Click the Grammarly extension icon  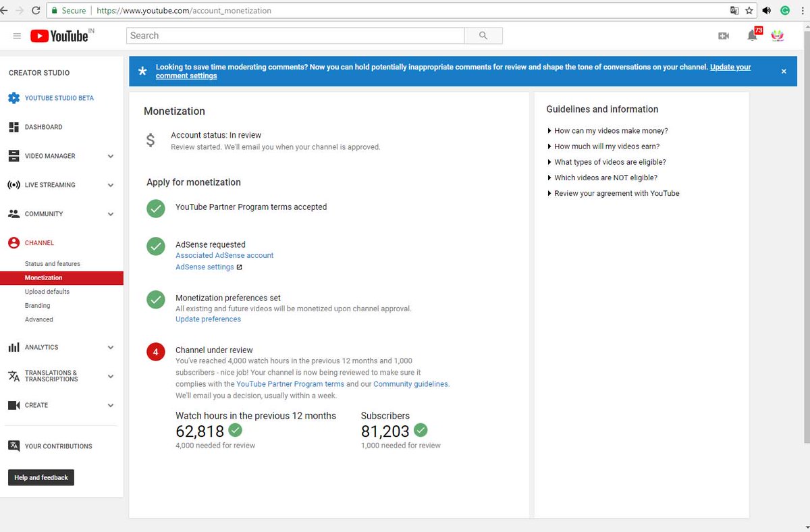[785, 11]
